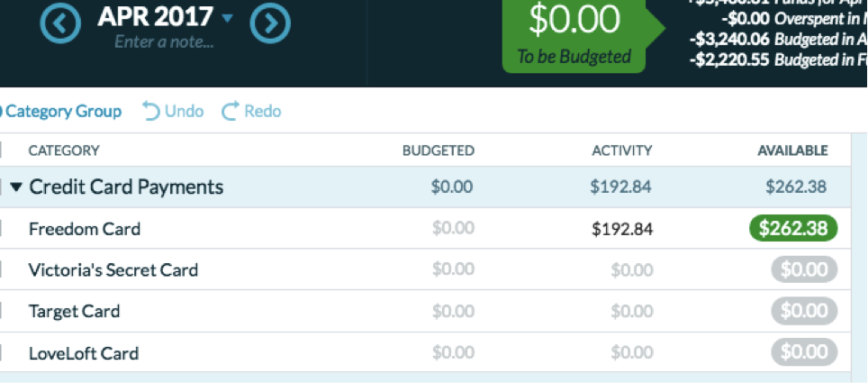Go to next month with right arrow
This screenshot has height=383, width=868.
coord(270,23)
